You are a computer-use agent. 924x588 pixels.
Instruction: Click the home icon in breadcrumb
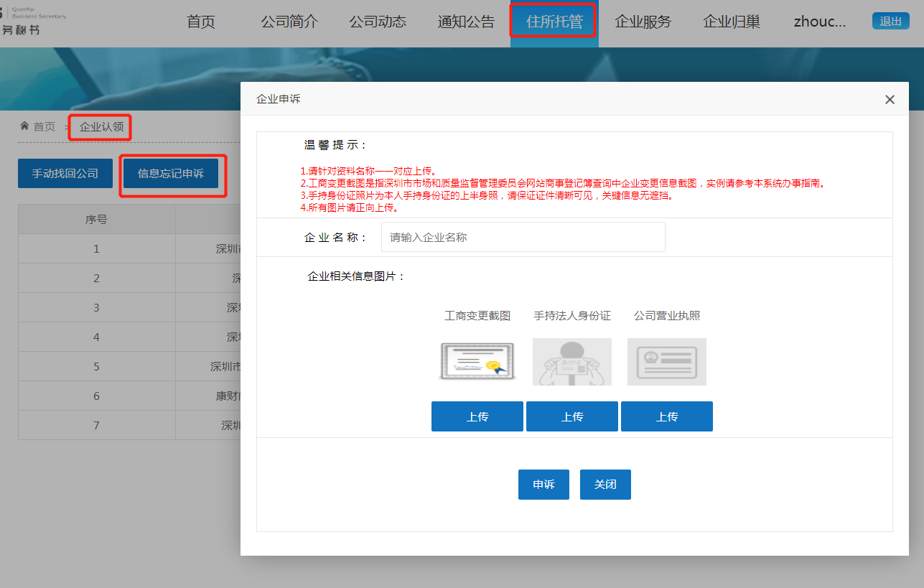(x=24, y=126)
